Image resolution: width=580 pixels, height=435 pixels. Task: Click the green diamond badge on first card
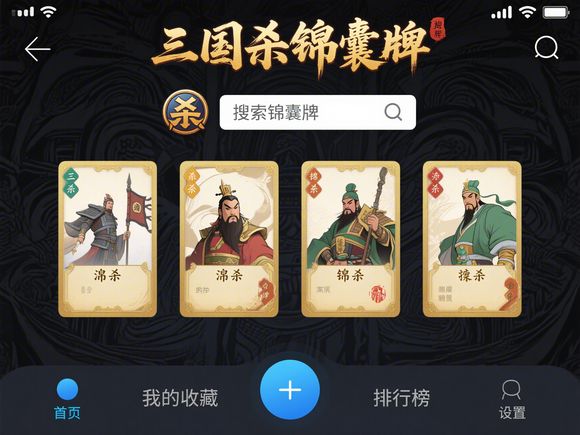71,183
